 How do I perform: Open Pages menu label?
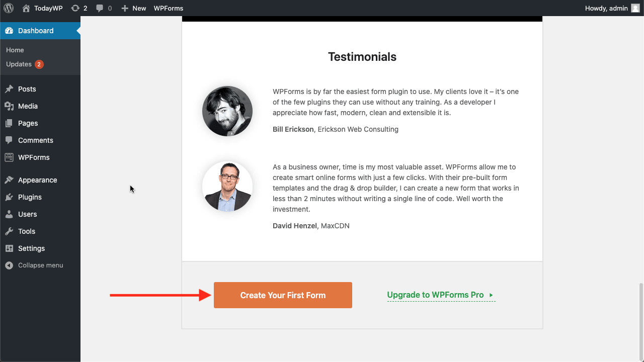pos(28,123)
